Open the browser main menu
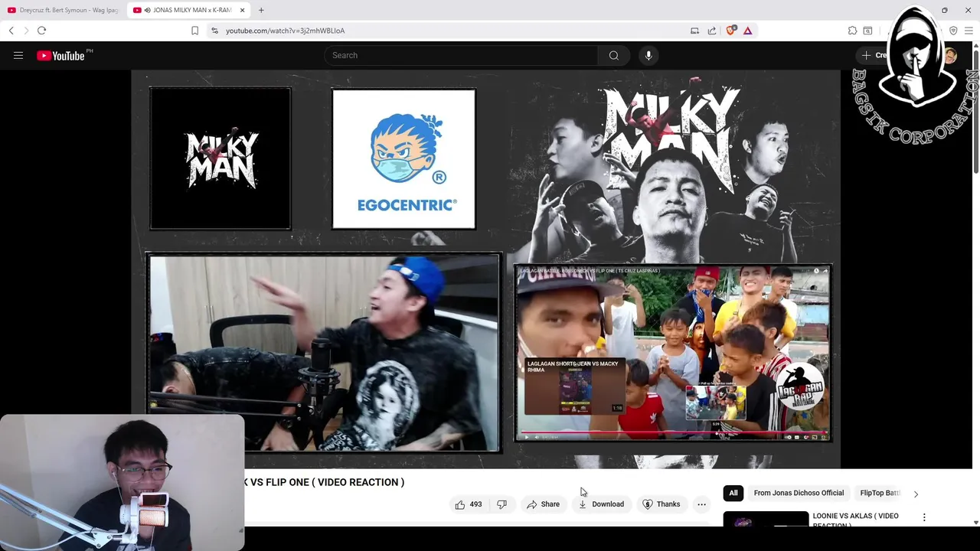This screenshot has width=980, height=551. tap(969, 31)
